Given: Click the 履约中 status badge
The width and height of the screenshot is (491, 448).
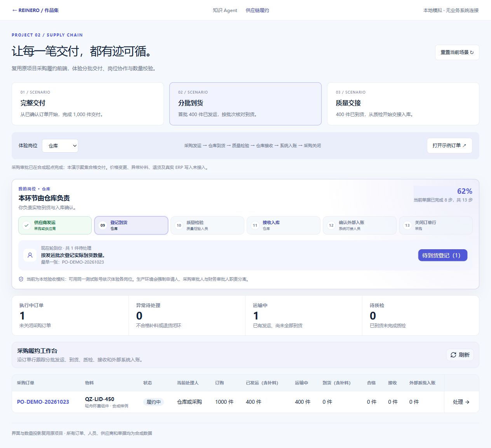Looking at the screenshot, I should (x=153, y=402).
